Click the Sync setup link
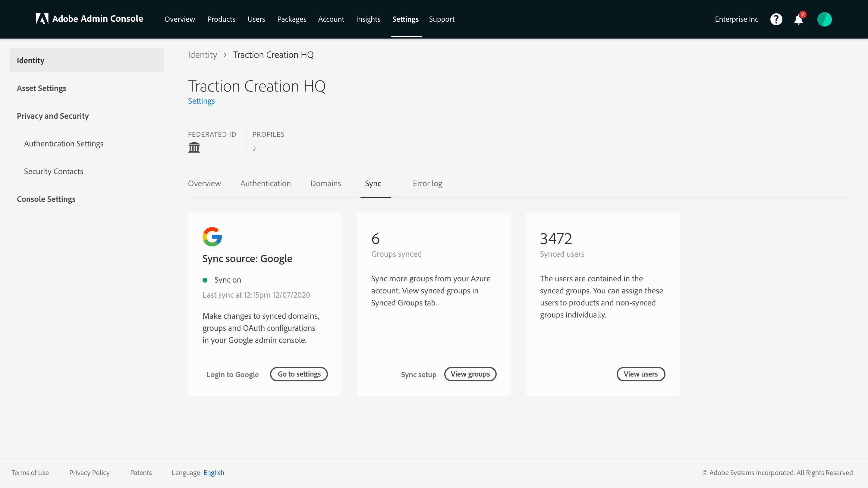 click(x=419, y=374)
